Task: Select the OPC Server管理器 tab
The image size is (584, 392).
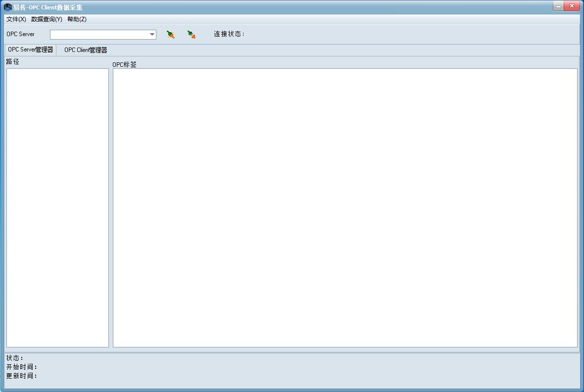Action: click(30, 50)
